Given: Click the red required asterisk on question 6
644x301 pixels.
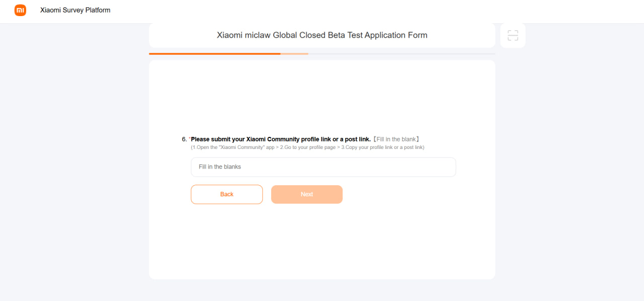Looking at the screenshot, I should coord(190,139).
